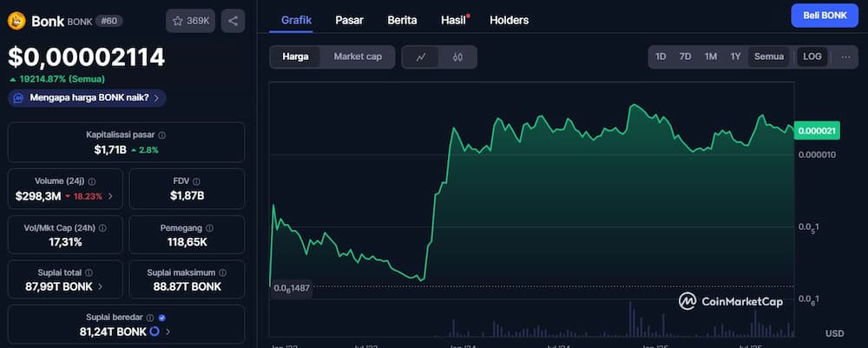Viewport: 868px width, 348px height.
Task: Click the $0,00002114 price value
Action: 86,57
